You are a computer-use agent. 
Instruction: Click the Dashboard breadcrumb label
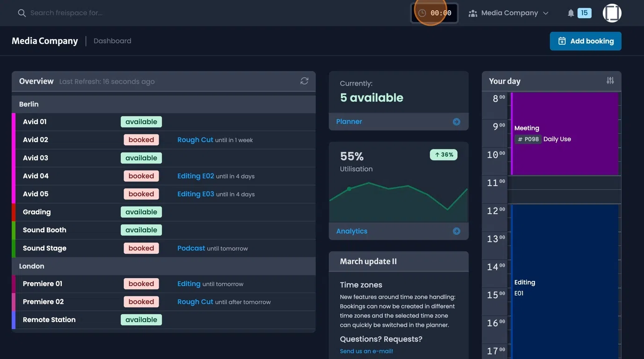point(112,41)
